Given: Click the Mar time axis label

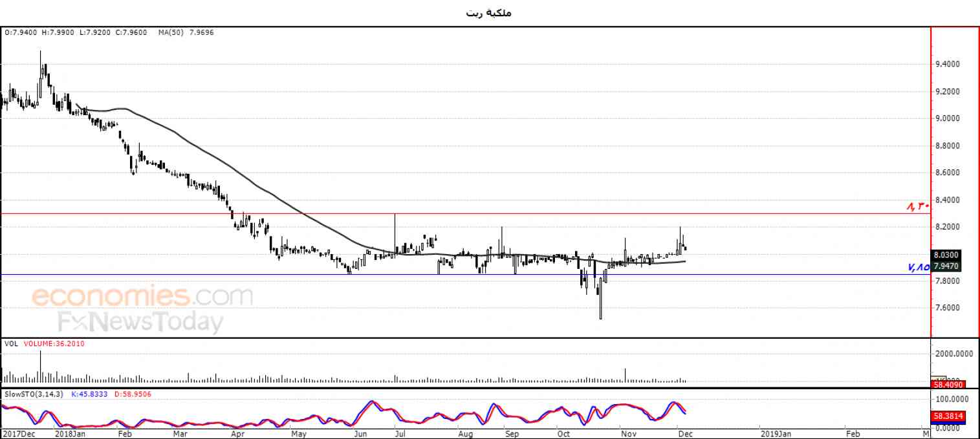Looking at the screenshot, I should (181, 433).
